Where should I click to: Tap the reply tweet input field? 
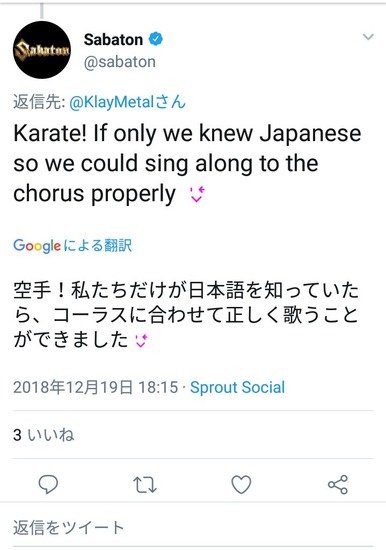pyautogui.click(x=193, y=527)
